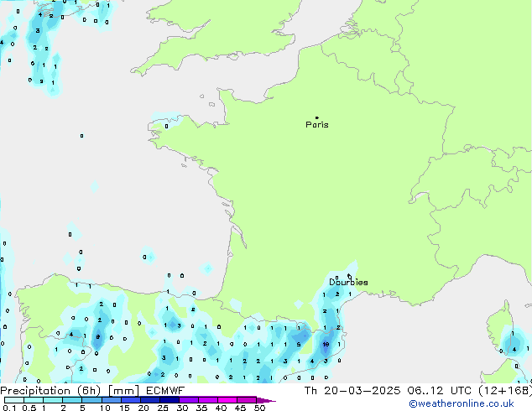Viewport: 532px width, 411px height.
Task: Select the 25–30 mm navy legend swatch
Action: point(170,400)
